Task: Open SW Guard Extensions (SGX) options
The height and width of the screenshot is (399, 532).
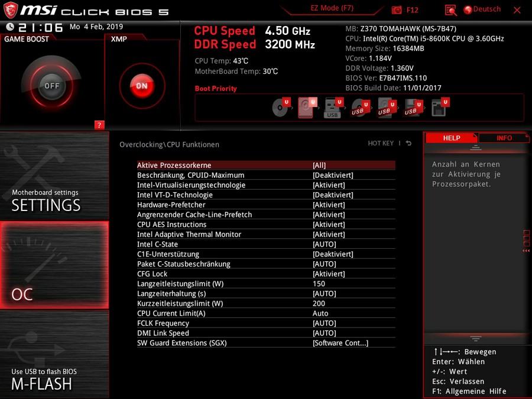Action: coord(266,343)
